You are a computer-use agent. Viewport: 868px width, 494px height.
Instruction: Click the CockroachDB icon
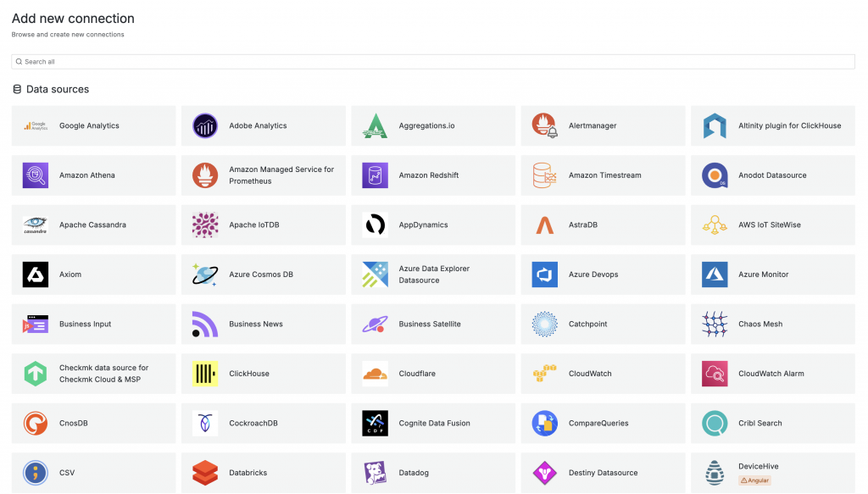(x=205, y=423)
